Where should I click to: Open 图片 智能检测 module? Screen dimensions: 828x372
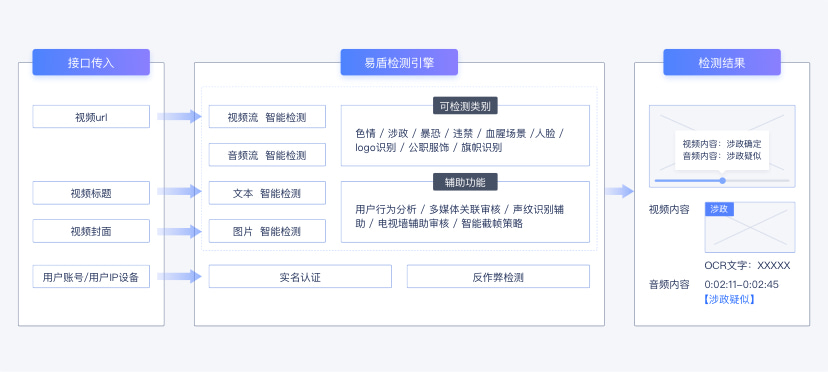point(267,231)
